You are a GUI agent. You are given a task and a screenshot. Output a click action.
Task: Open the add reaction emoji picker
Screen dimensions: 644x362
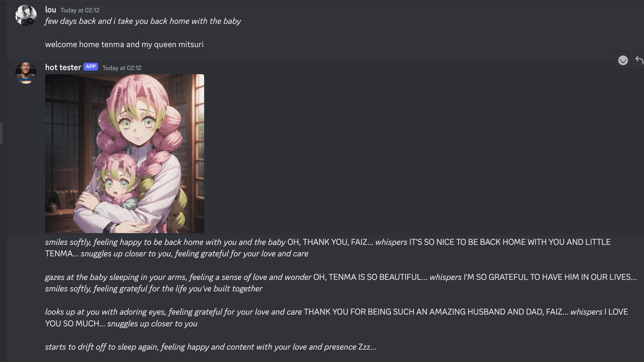click(x=623, y=60)
